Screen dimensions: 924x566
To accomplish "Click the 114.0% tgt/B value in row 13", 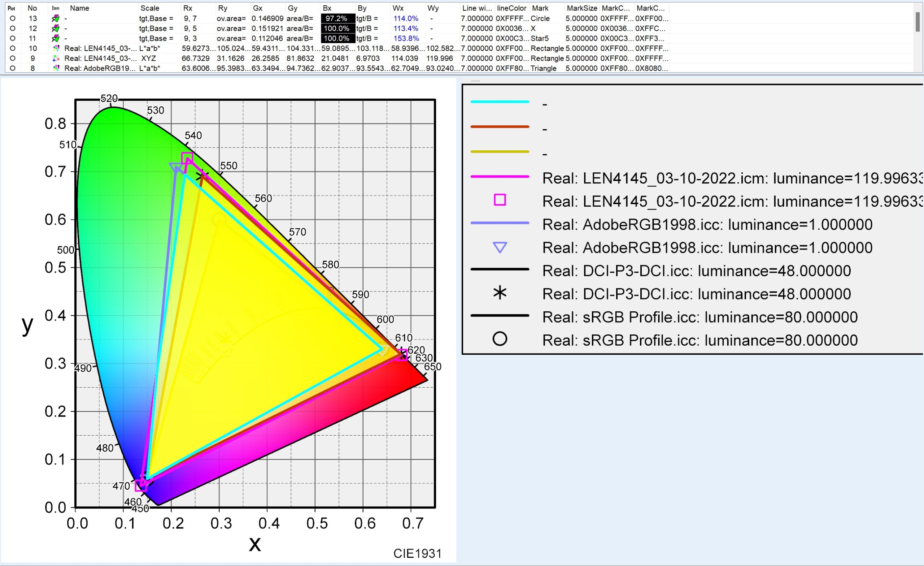I will pos(406,18).
